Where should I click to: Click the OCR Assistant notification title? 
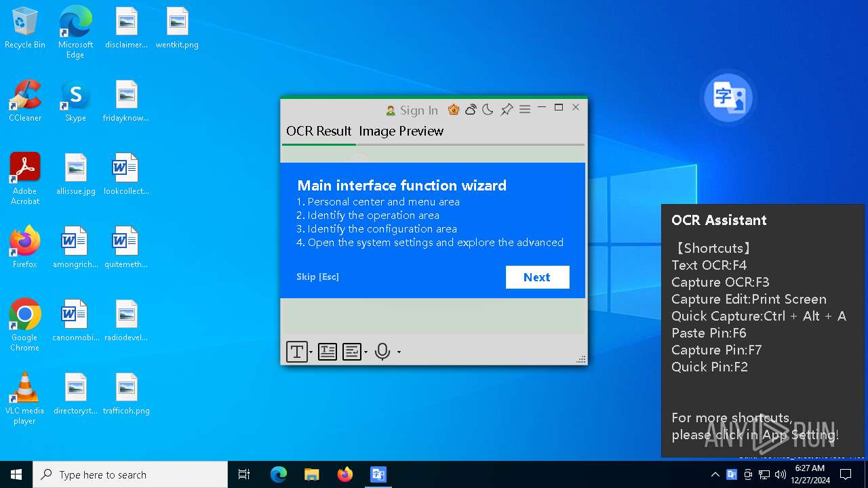coord(719,220)
